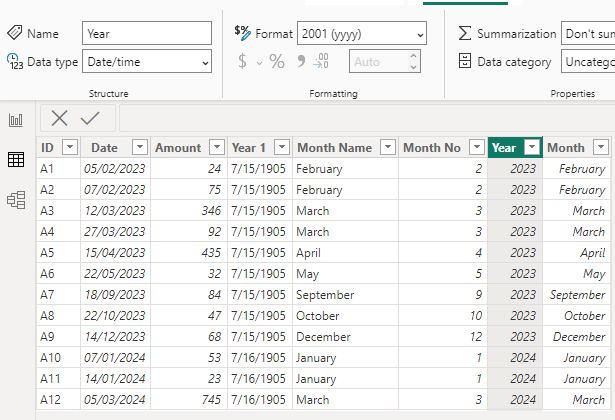615x420 pixels.
Task: Decrease decimal places with down arrow
Action: tap(413, 67)
